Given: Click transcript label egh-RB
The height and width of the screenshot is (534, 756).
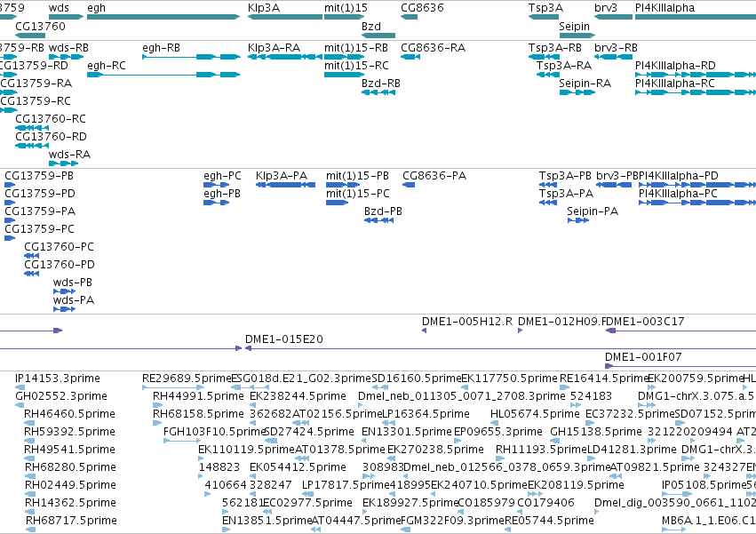Looking at the screenshot, I should pos(161,48).
